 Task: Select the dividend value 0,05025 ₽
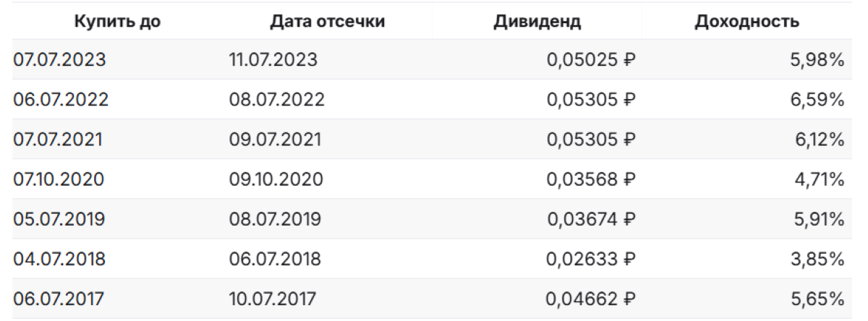click(590, 60)
